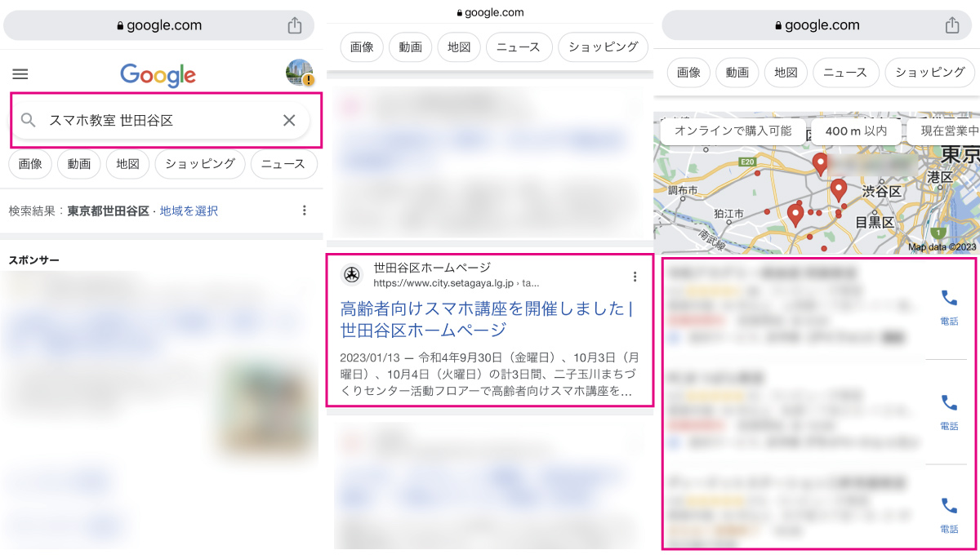The image size is (980, 559).
Task: Call the second listed business
Action: coord(949,410)
